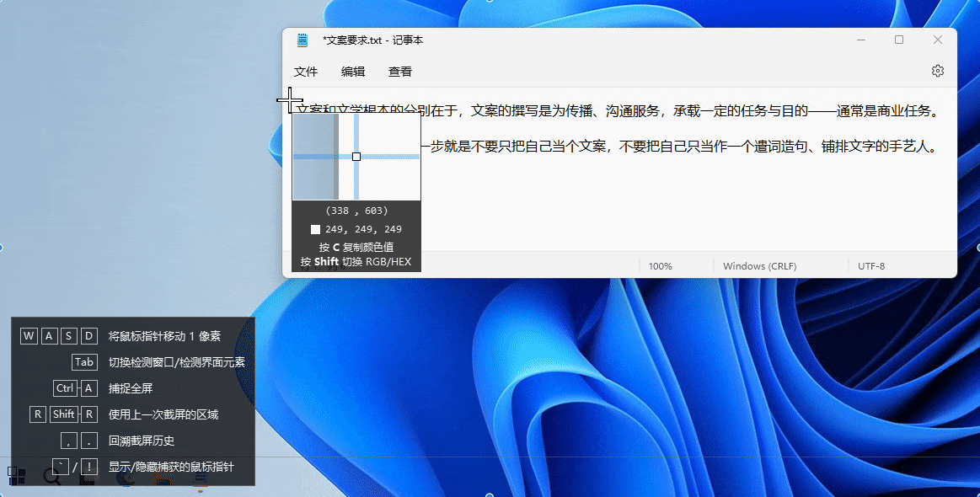The height and width of the screenshot is (497, 980).
Task: Open the Windows Start menu
Action: [x=16, y=476]
